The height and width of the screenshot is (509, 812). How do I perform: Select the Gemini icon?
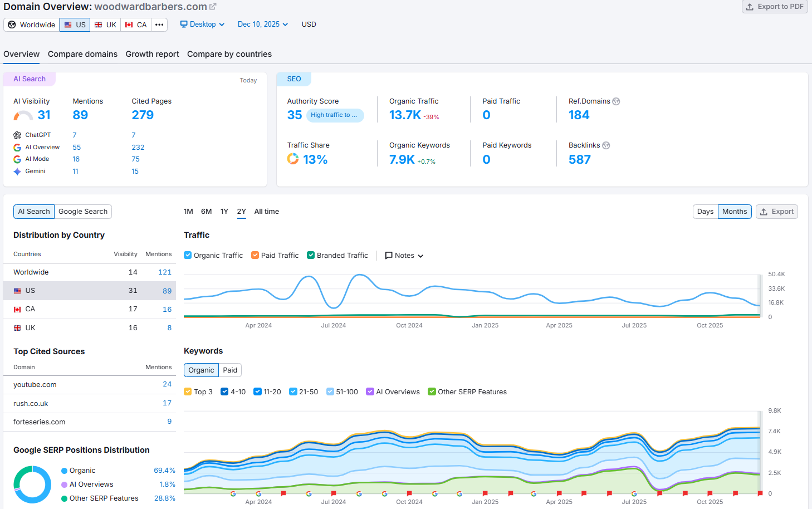(x=17, y=171)
